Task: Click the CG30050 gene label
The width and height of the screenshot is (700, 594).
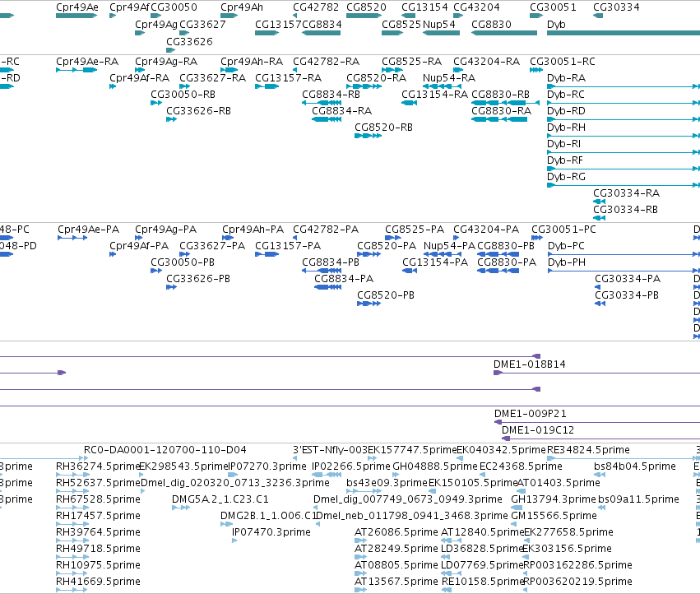Action: click(174, 7)
